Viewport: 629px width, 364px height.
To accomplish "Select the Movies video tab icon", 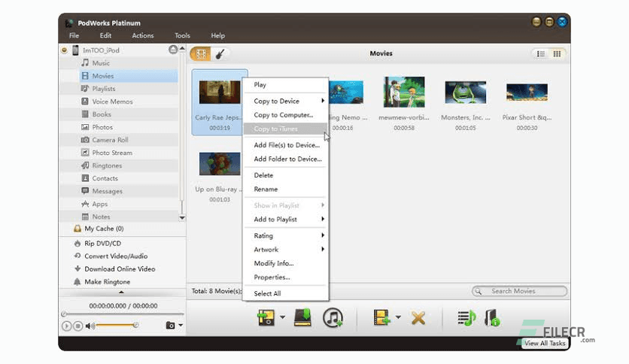I will tap(201, 53).
